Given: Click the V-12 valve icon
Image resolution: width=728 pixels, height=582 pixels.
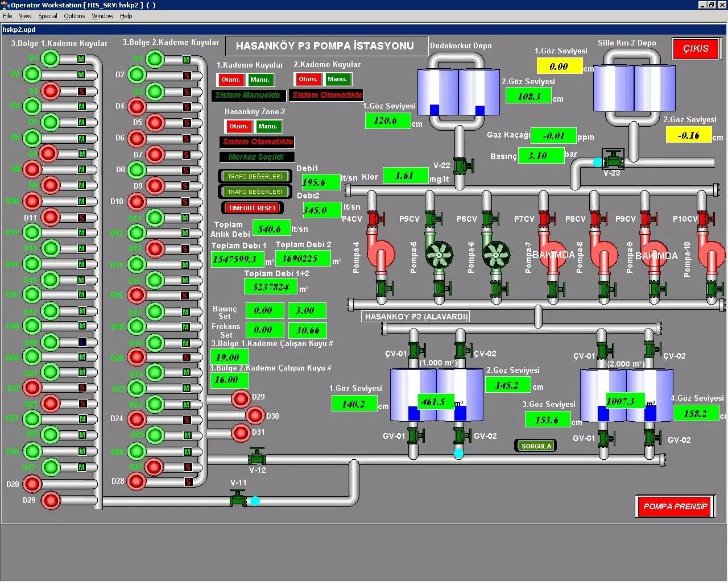Looking at the screenshot, I should pyautogui.click(x=257, y=458).
